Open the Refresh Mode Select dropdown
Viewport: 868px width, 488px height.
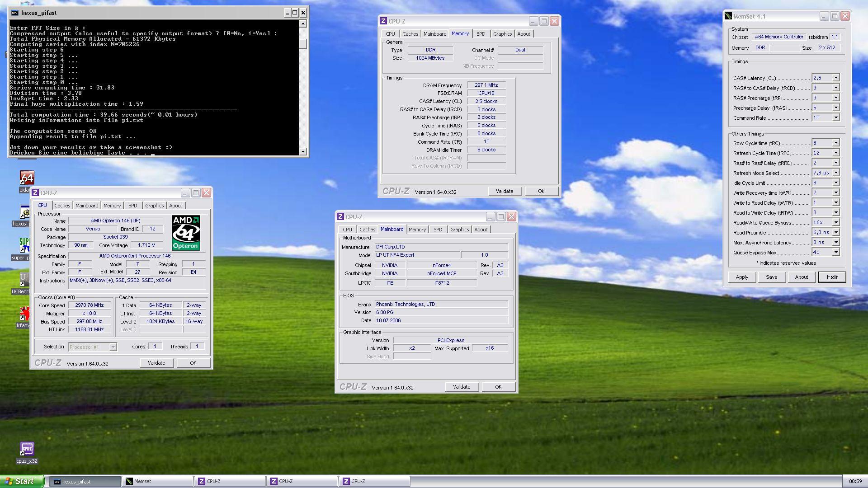point(836,173)
